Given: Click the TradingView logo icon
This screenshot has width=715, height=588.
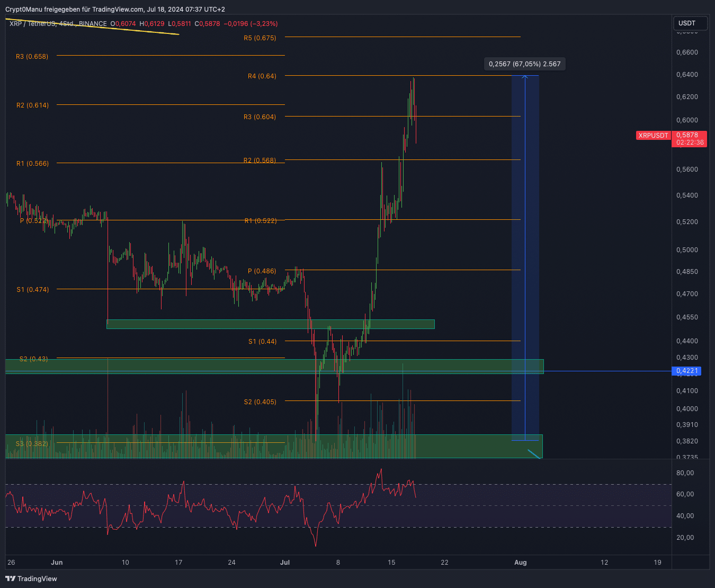Looking at the screenshot, I should [10, 578].
